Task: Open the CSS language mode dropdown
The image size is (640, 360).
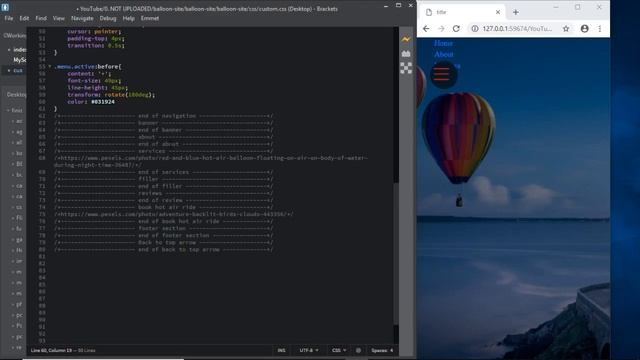Action: pos(339,350)
